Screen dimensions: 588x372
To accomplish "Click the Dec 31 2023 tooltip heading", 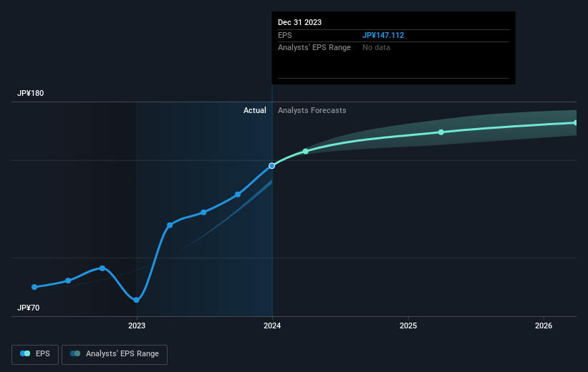I will [x=299, y=22].
